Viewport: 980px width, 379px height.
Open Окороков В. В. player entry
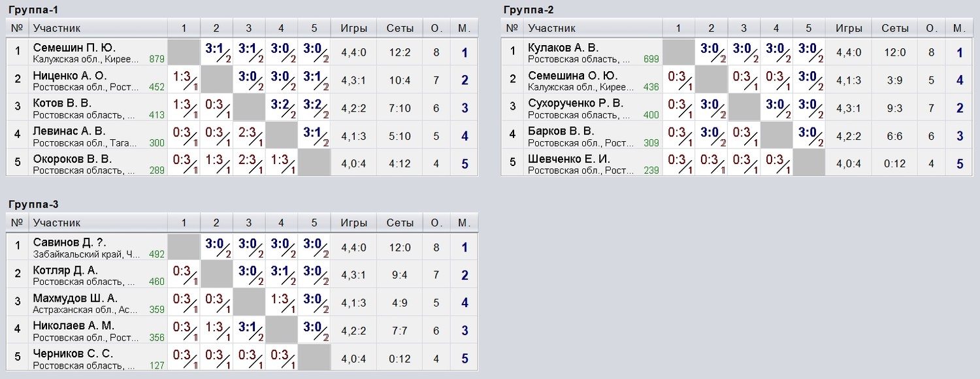[x=73, y=159]
